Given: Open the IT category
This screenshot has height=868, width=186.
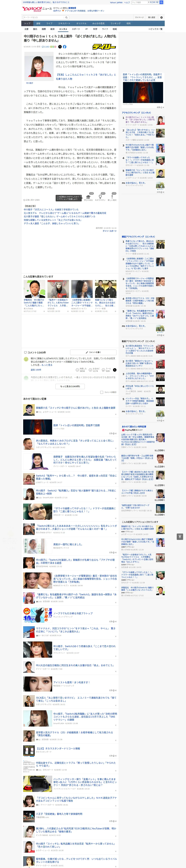Looking at the screenshot, I should tap(86, 29).
